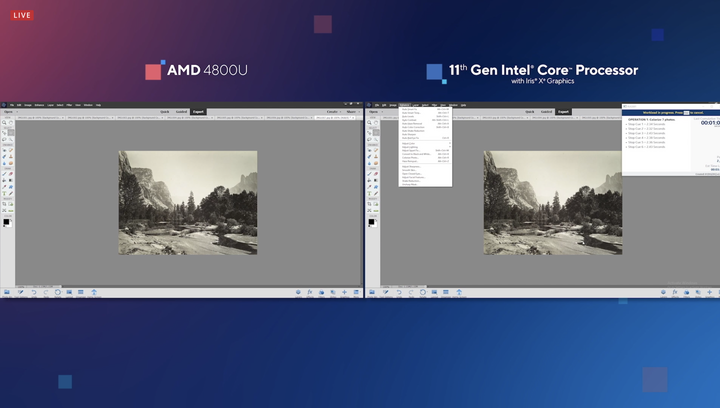The image size is (720, 408).
Task: Open Effects (fx) panel in Intel window
Action: coord(675,293)
